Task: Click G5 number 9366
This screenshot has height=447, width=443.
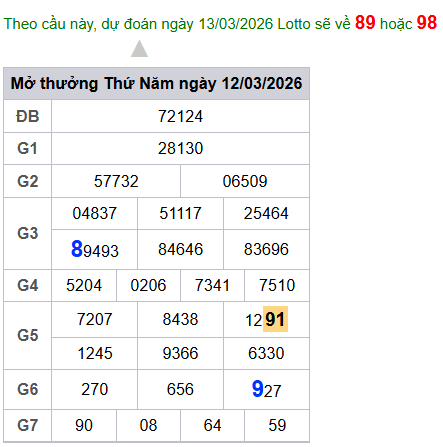Action: click(180, 353)
